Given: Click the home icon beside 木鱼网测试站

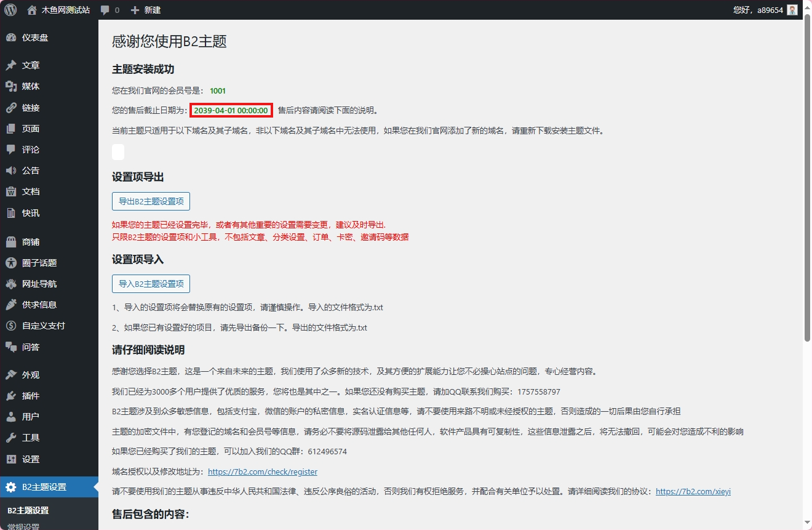Looking at the screenshot, I should click(32, 10).
